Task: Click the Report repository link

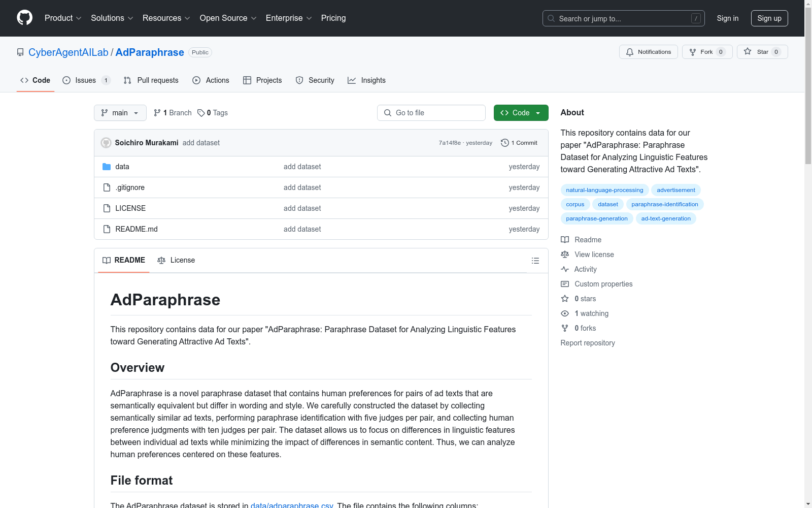Action: tap(588, 343)
